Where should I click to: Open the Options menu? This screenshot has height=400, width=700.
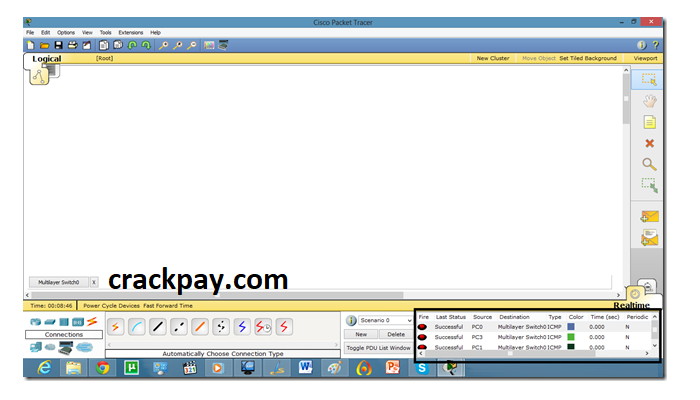click(x=66, y=33)
